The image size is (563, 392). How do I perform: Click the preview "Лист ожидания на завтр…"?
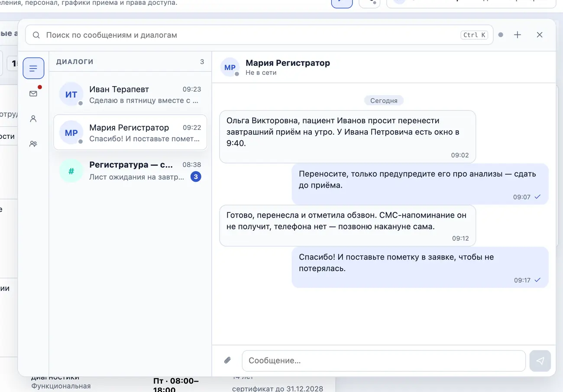(136, 177)
